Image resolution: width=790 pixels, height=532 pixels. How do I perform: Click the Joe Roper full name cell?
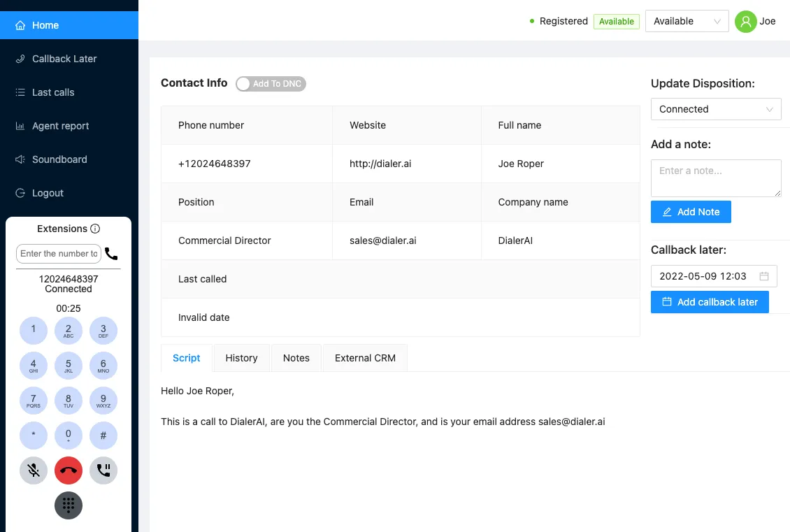[560, 164]
